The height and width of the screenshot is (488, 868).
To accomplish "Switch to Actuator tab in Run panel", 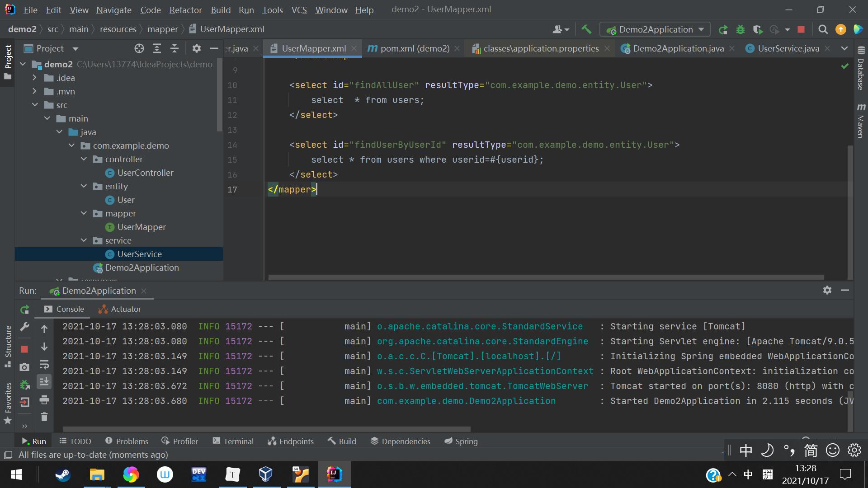I will [x=120, y=309].
